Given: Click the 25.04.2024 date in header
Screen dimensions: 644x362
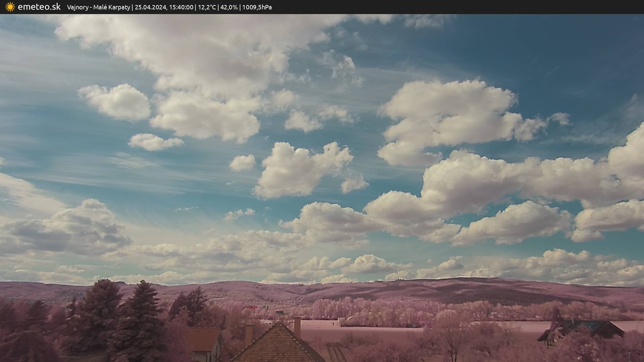Looking at the screenshot, I should [x=151, y=7].
